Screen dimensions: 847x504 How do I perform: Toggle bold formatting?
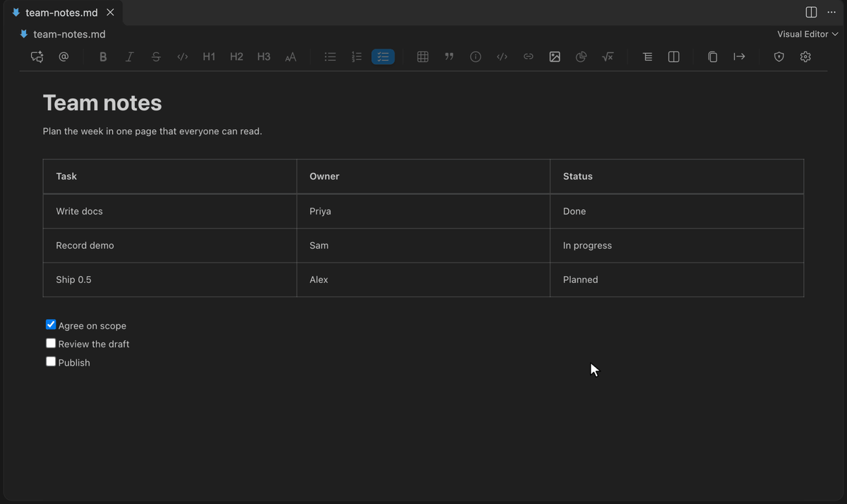(x=103, y=56)
